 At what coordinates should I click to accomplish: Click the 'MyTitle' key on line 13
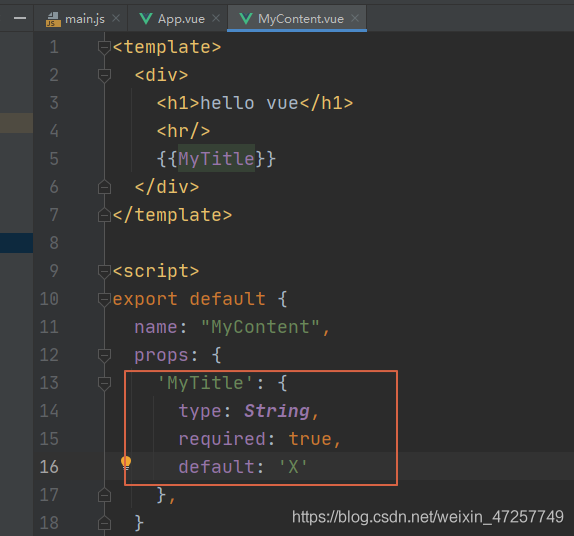[x=205, y=383]
